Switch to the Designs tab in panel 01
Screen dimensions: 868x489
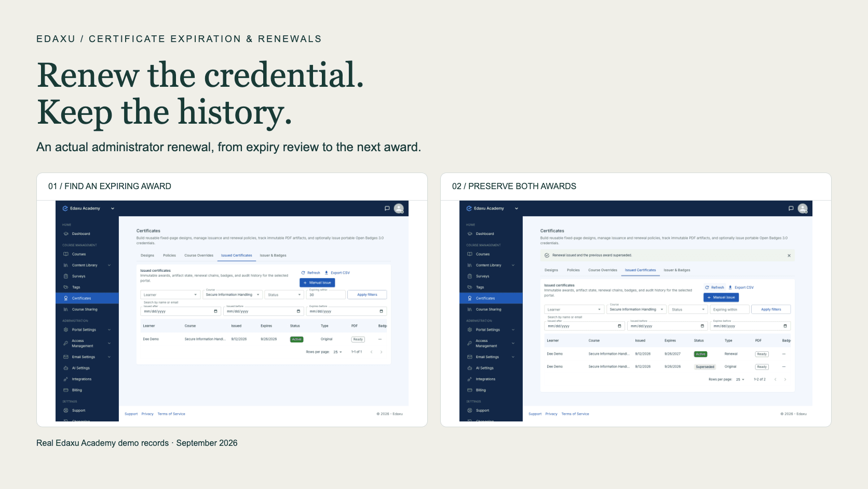(147, 256)
